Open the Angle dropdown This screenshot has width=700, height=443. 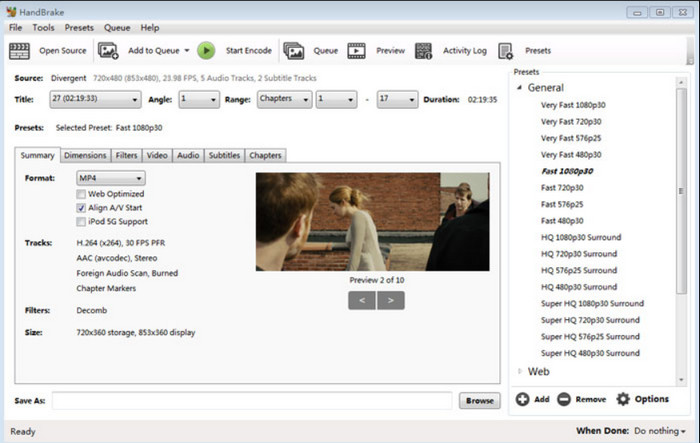[199, 99]
